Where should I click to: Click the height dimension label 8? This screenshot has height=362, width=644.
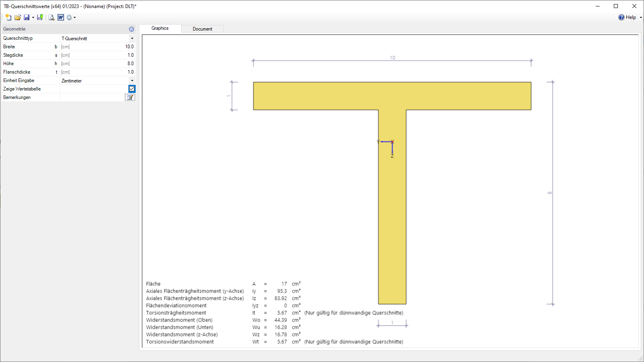(550, 193)
